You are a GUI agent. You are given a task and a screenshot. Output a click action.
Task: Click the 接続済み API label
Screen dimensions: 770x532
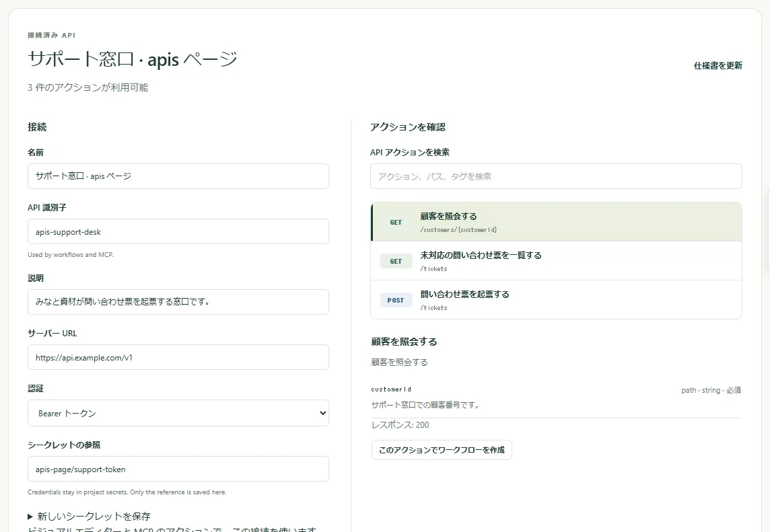point(52,36)
